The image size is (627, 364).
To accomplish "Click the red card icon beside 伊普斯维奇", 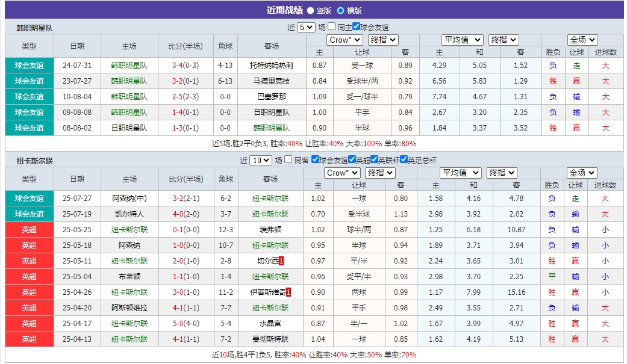I will (289, 293).
